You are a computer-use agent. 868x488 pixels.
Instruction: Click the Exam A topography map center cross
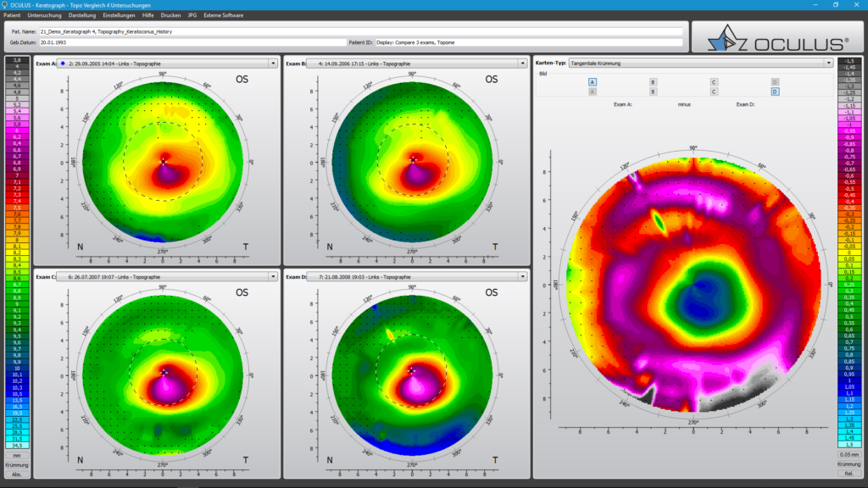164,160
